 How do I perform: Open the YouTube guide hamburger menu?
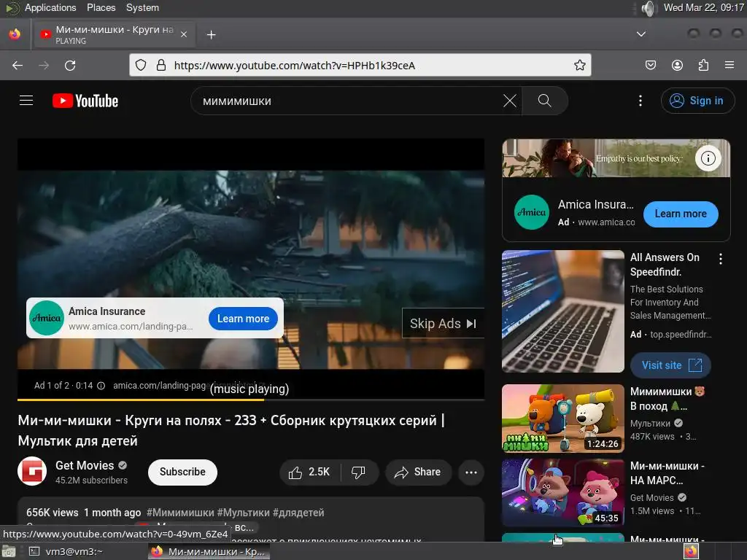(x=26, y=101)
